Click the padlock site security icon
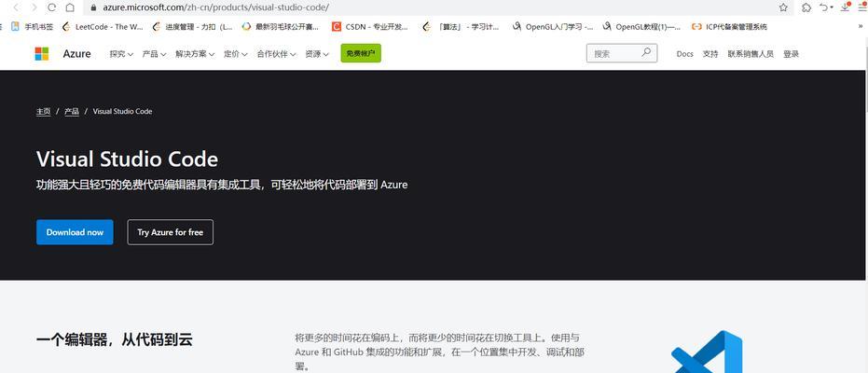The height and width of the screenshot is (373, 868). coord(93,7)
